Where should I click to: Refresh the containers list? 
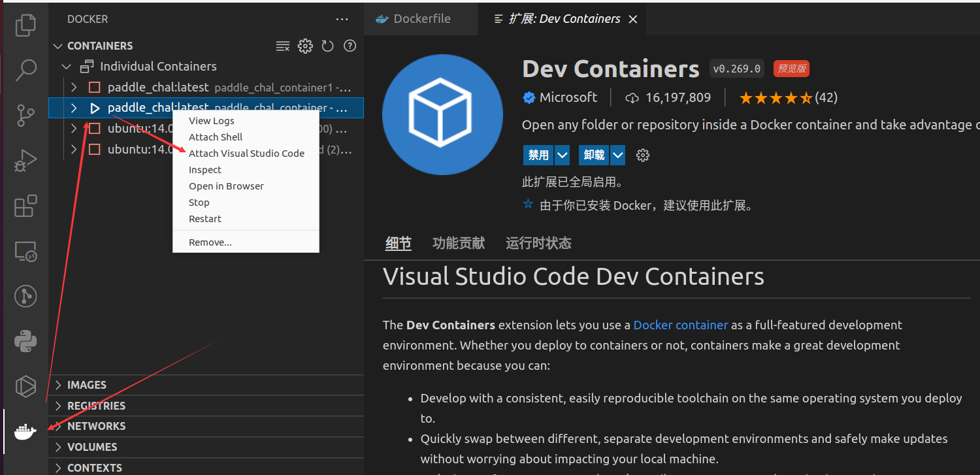(328, 46)
